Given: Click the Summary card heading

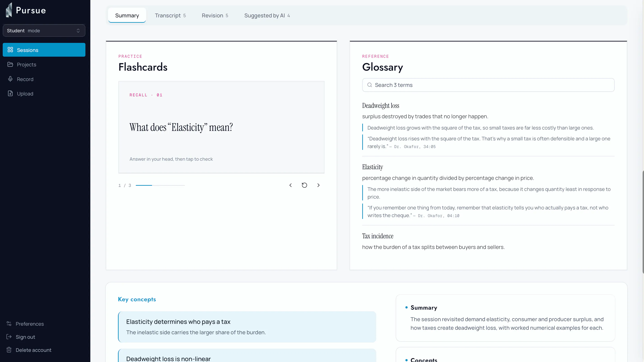Looking at the screenshot, I should (424, 308).
